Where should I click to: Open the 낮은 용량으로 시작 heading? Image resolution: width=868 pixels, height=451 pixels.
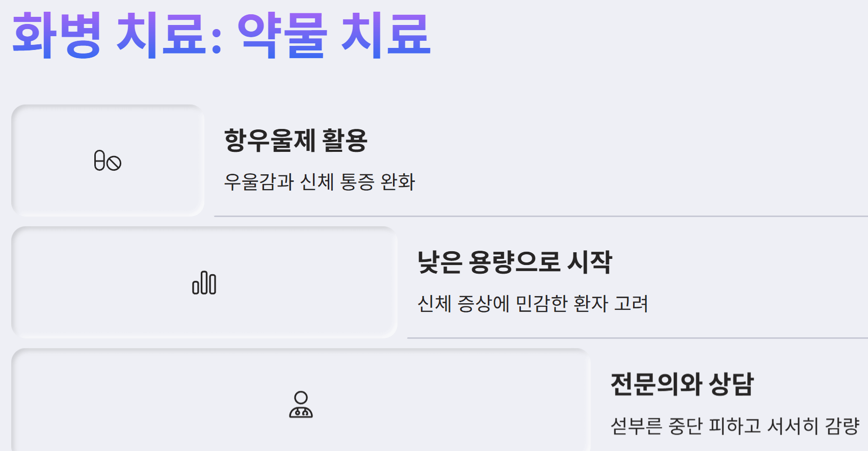coord(514,262)
